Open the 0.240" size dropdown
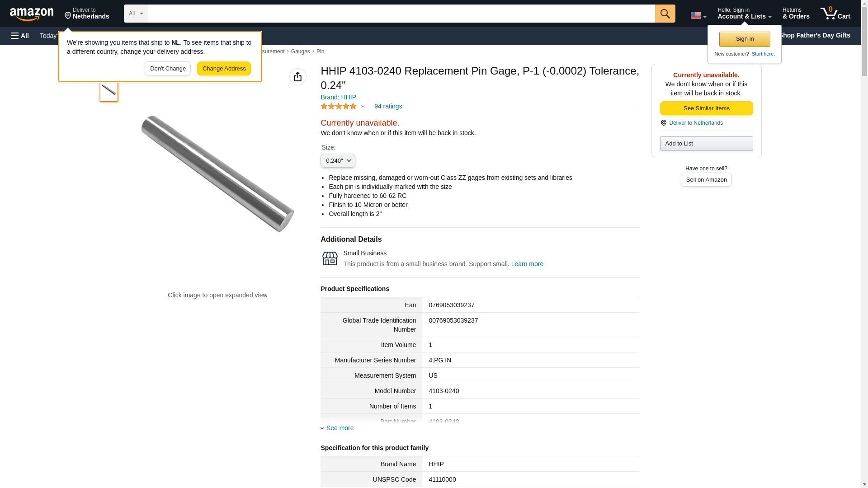Viewport: 868px width, 488px height. click(x=338, y=161)
